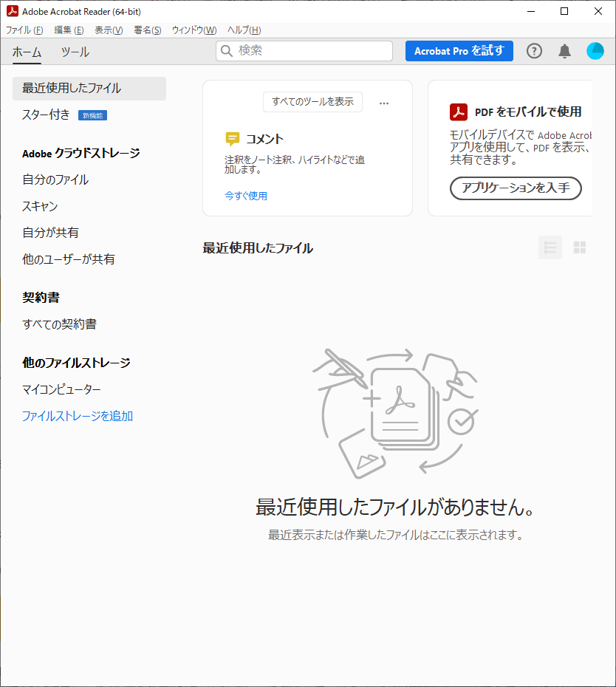Click the すべてのツールを表示 button
Viewport: 616px width, 687px height.
(x=313, y=102)
